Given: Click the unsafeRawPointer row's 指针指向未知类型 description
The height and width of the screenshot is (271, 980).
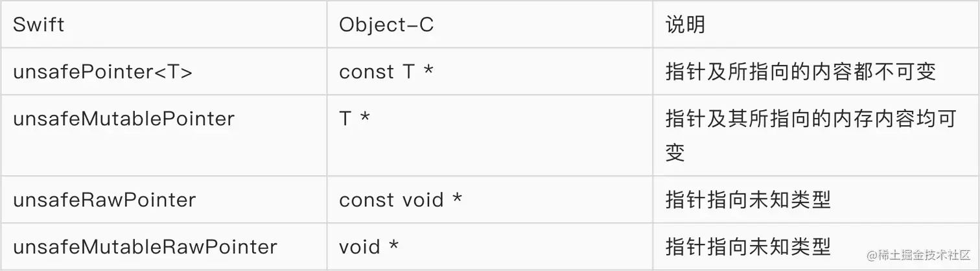Looking at the screenshot, I should point(748,200).
